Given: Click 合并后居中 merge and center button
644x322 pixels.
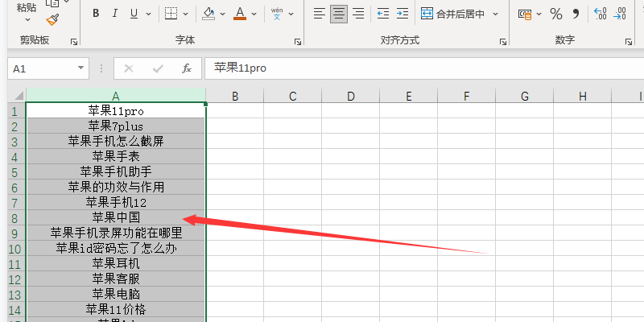Looking at the screenshot, I should pyautogui.click(x=453, y=14).
